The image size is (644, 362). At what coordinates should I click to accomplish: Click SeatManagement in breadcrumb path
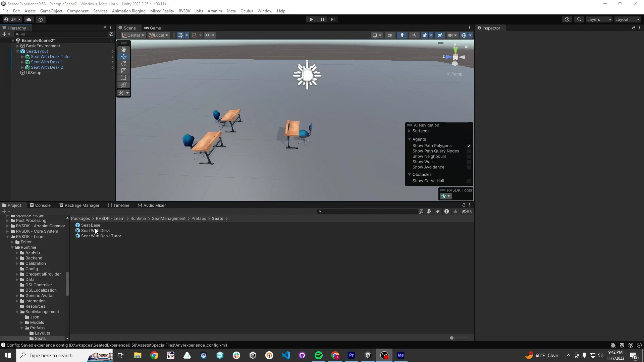coord(168,219)
